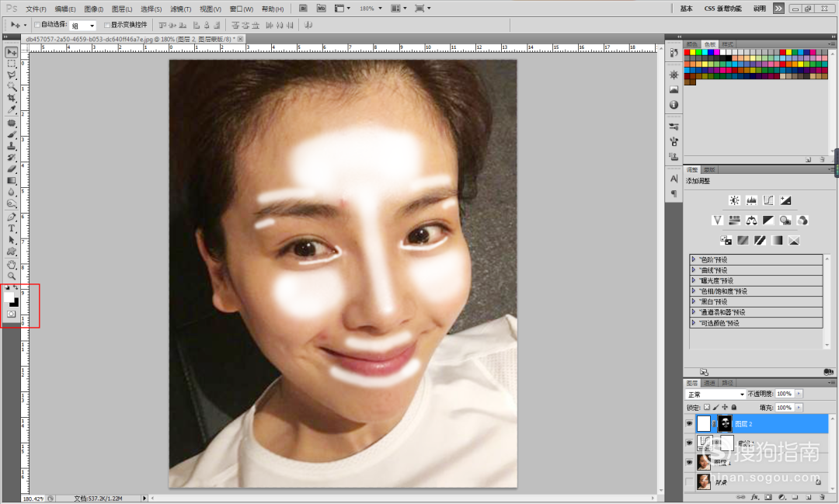The height and width of the screenshot is (504, 839).
Task: Open the 正常 blend mode dropdown
Action: click(715, 395)
